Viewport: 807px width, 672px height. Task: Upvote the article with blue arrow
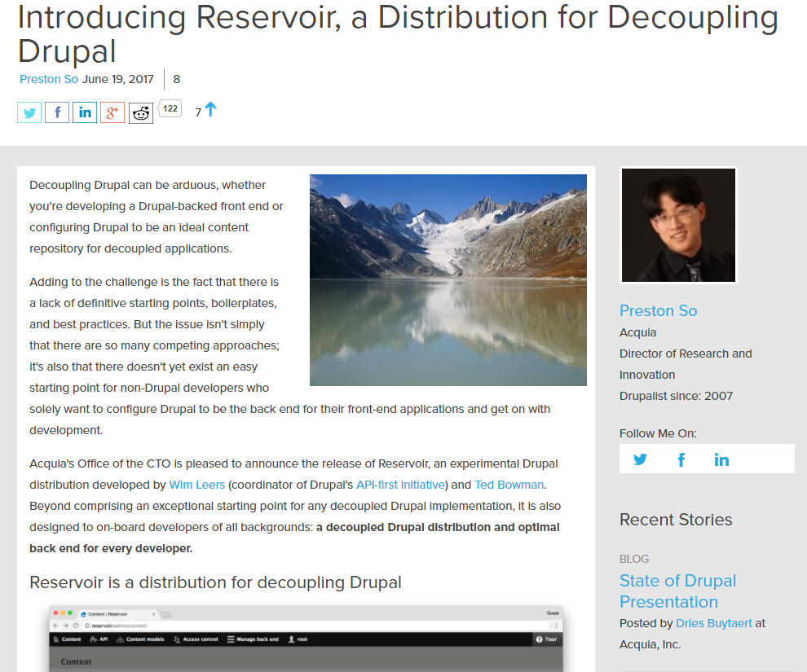(x=210, y=109)
